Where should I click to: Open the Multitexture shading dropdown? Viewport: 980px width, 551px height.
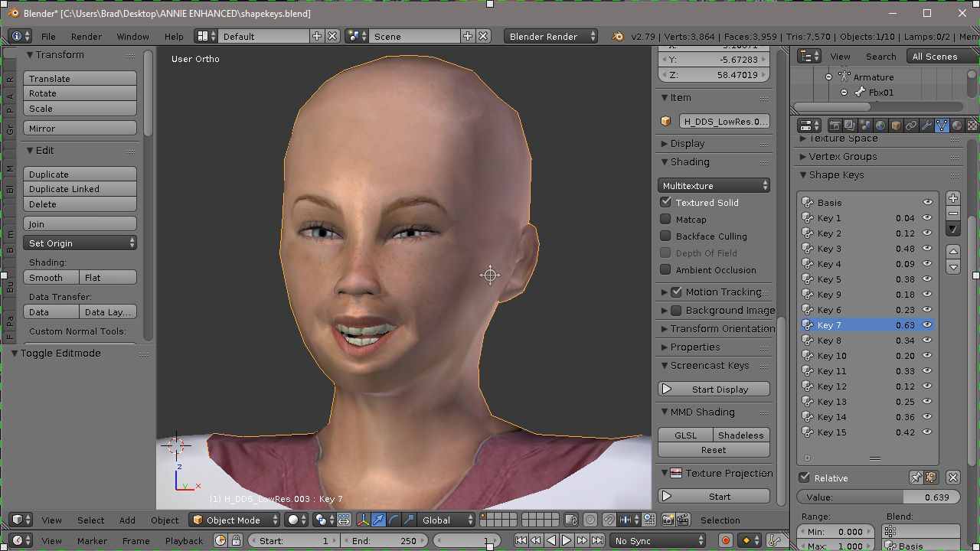click(x=714, y=186)
